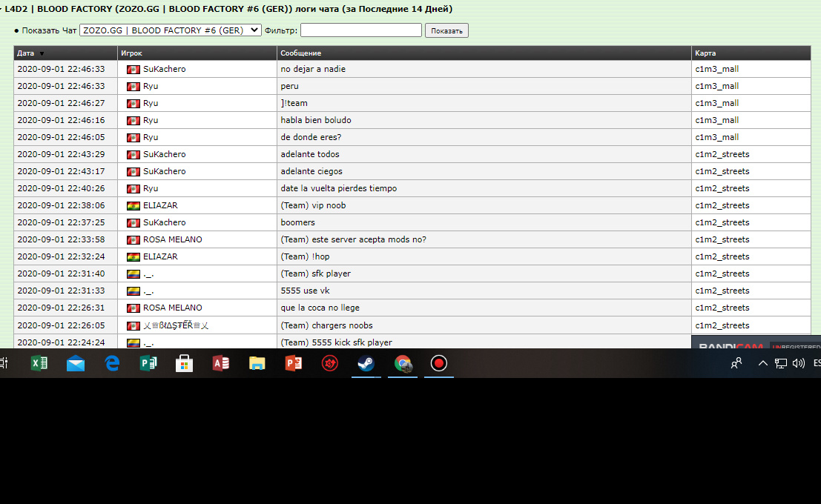This screenshot has width=821, height=504.
Task: Open File Explorer from taskbar
Action: pyautogui.click(x=257, y=363)
